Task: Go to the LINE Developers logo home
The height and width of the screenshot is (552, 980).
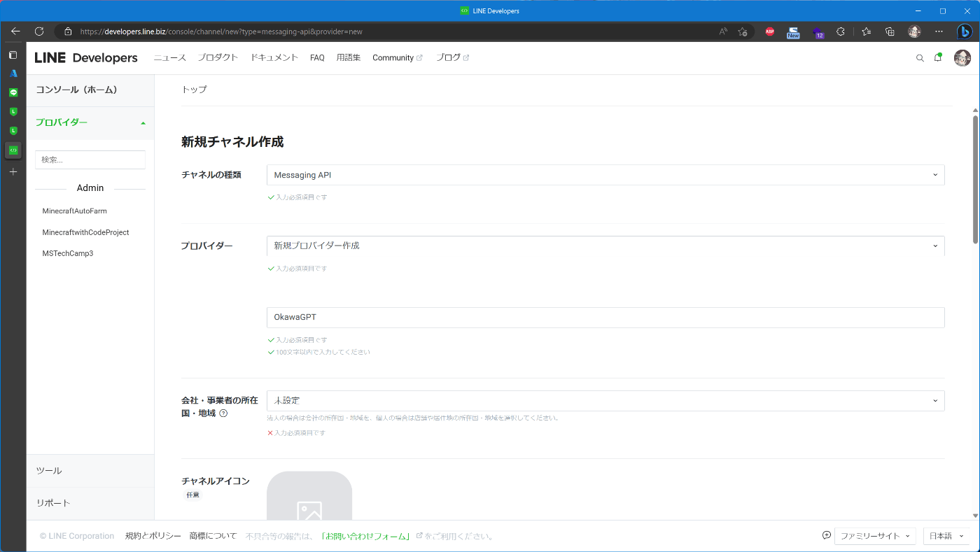Action: coord(86,58)
